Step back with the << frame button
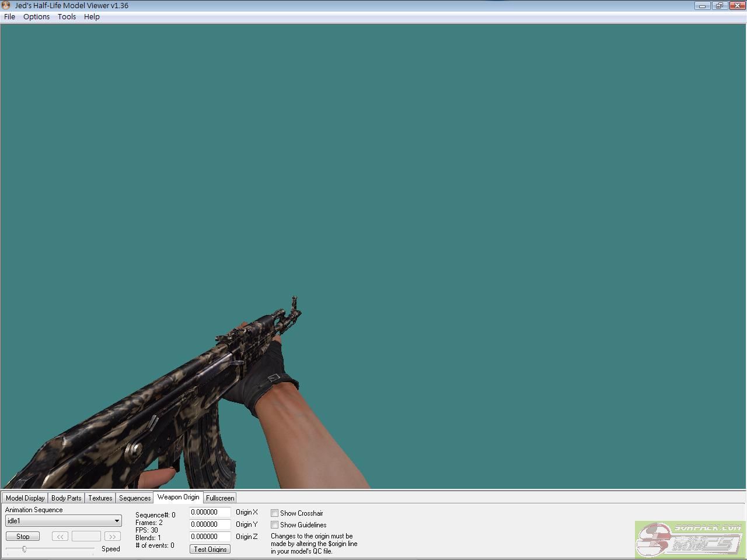Image resolution: width=747 pixels, height=560 pixels. point(60,536)
